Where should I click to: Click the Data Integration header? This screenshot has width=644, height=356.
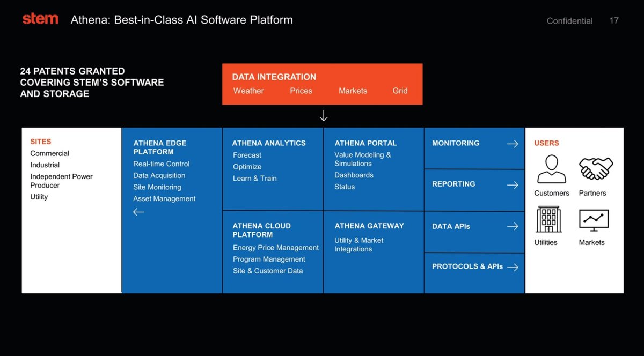(x=274, y=77)
